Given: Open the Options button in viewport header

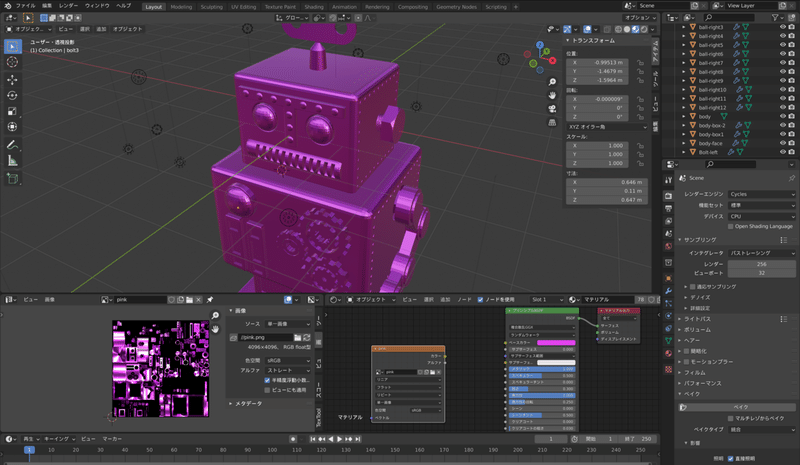Looking at the screenshot, I should pyautogui.click(x=641, y=17).
